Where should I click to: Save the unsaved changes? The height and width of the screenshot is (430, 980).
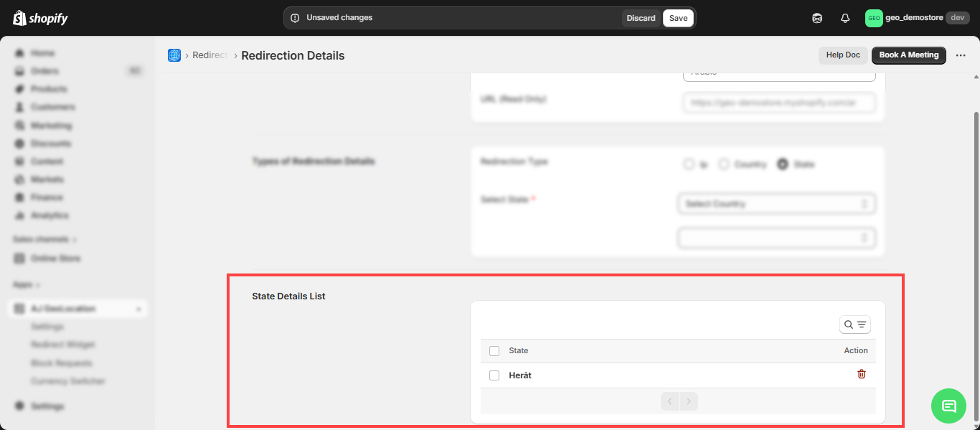[678, 18]
